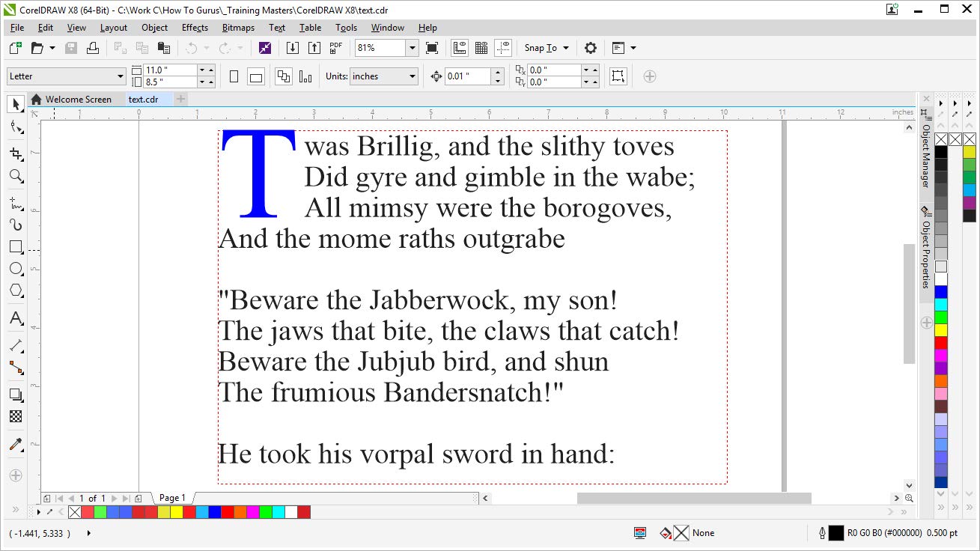
Task: Select the Ellipse tool
Action: (16, 269)
